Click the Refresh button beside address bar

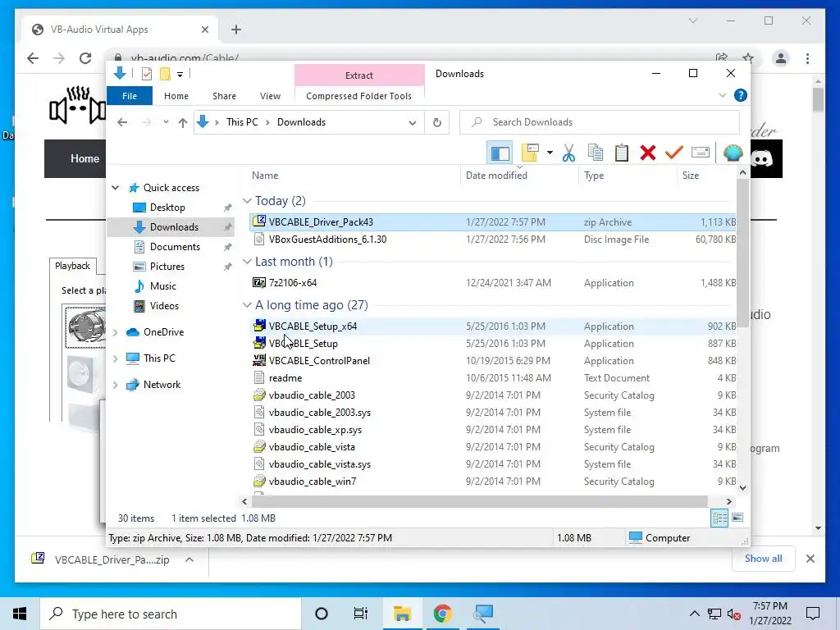437,123
